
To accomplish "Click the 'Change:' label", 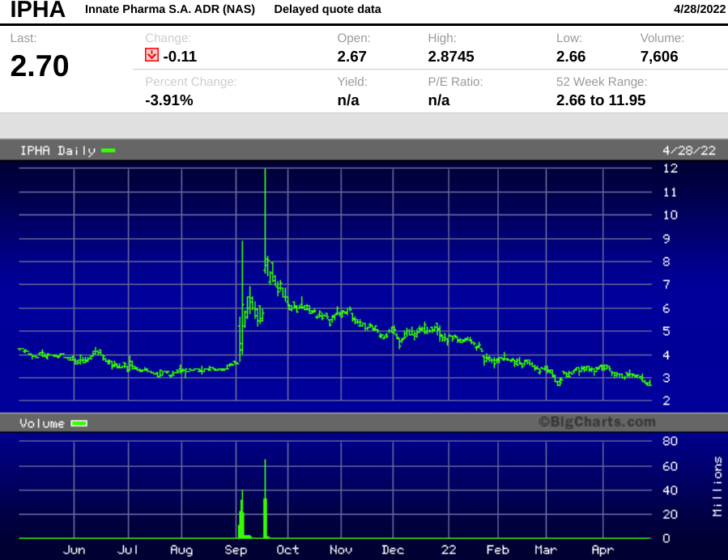I will pos(168,38).
